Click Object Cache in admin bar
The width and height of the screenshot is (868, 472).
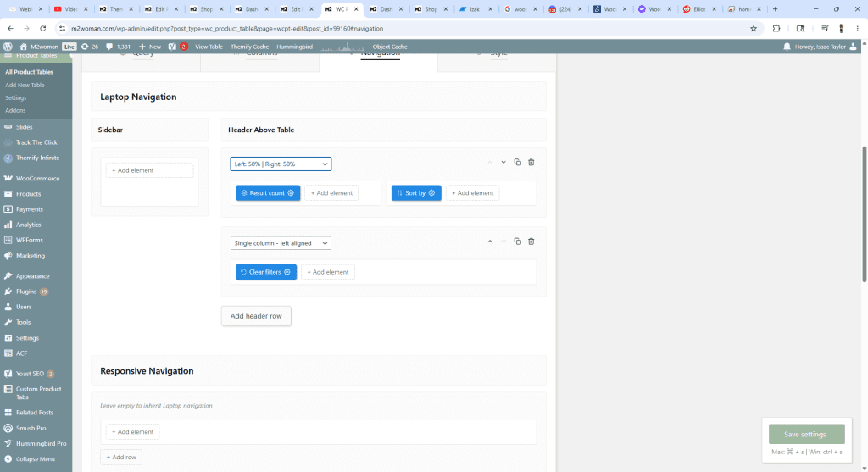click(x=390, y=47)
